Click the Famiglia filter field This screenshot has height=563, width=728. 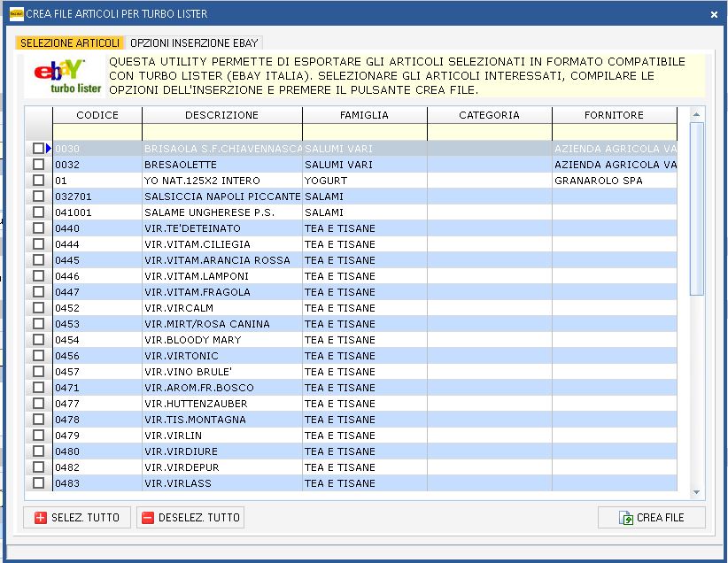coord(365,132)
